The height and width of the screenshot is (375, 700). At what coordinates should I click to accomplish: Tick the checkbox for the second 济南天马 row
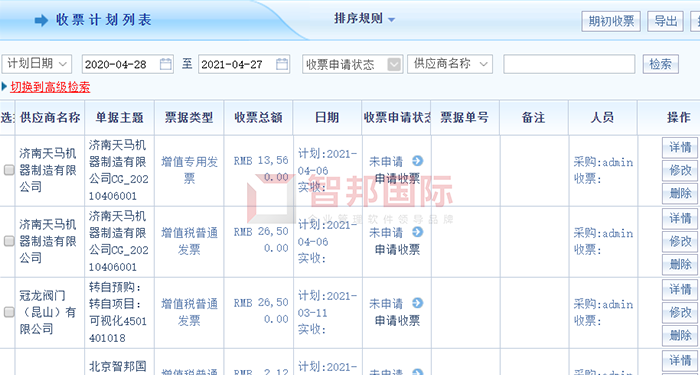[9, 242]
